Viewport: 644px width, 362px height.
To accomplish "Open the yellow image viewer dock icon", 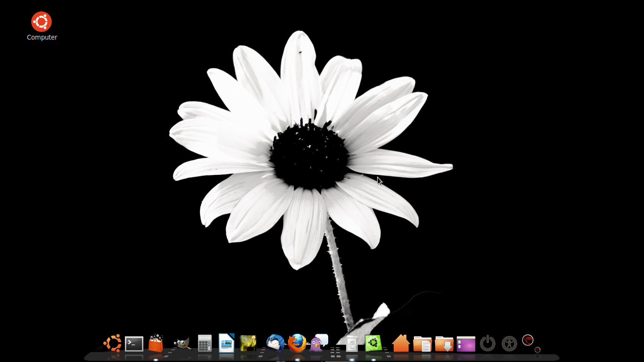I will tap(248, 343).
